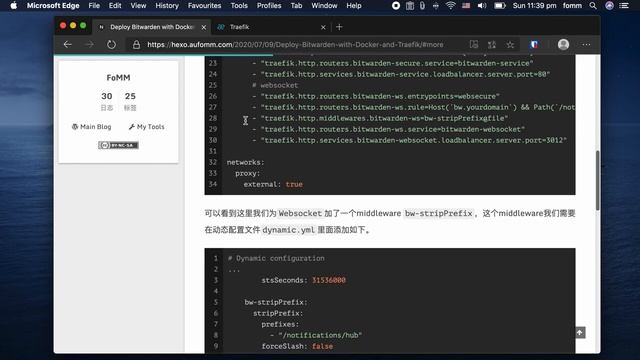This screenshot has height=360, width=640.
Task: Click the back-to-top arrow button
Action: 580,332
